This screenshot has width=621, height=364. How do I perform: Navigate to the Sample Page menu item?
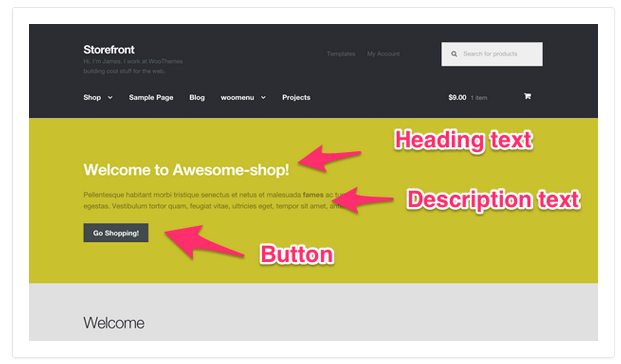coord(151,97)
